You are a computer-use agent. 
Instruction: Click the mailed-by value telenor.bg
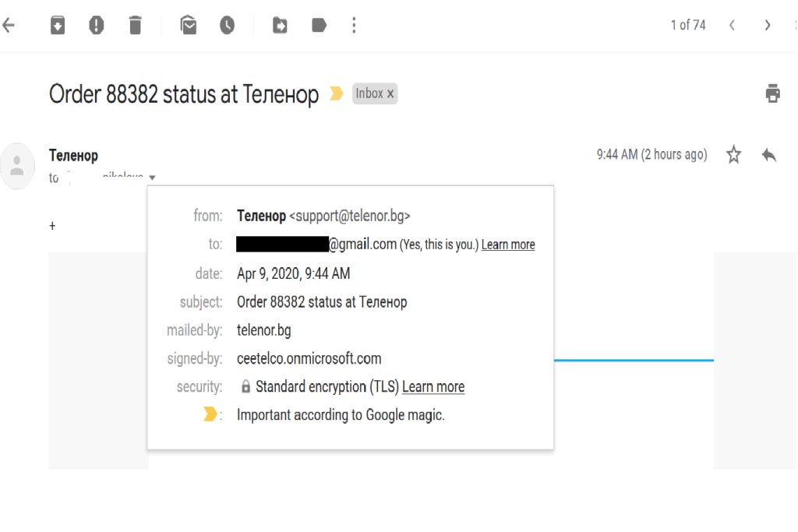[263, 330]
